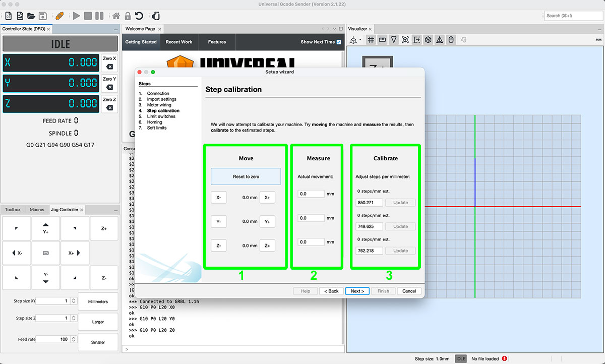Click the Jog Controller Z+ button

104,228
